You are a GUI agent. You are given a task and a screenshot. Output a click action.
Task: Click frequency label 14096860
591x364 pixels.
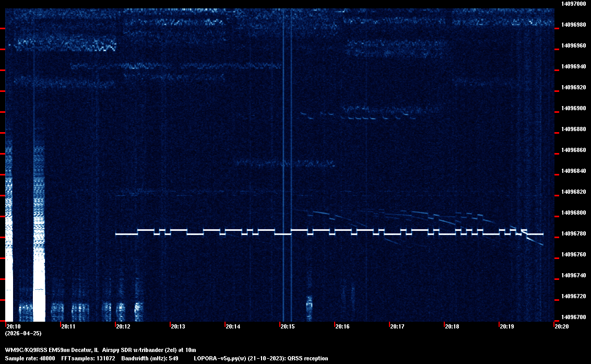coord(574,150)
